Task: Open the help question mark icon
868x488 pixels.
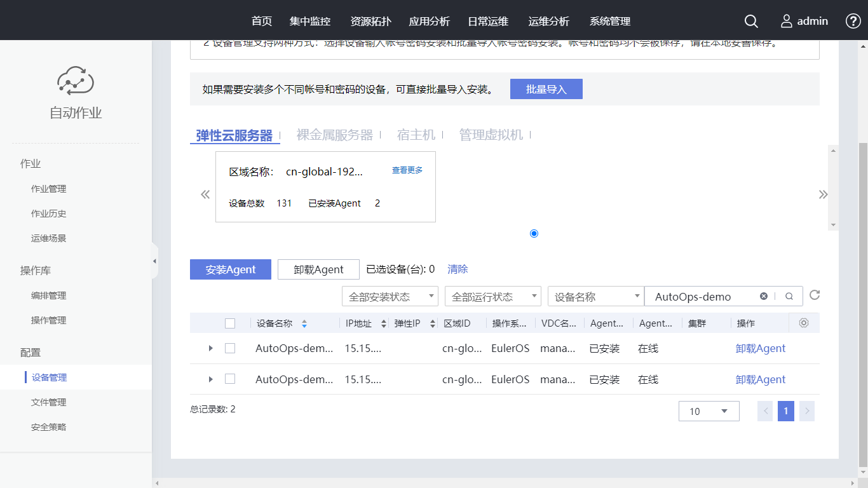Action: click(853, 21)
